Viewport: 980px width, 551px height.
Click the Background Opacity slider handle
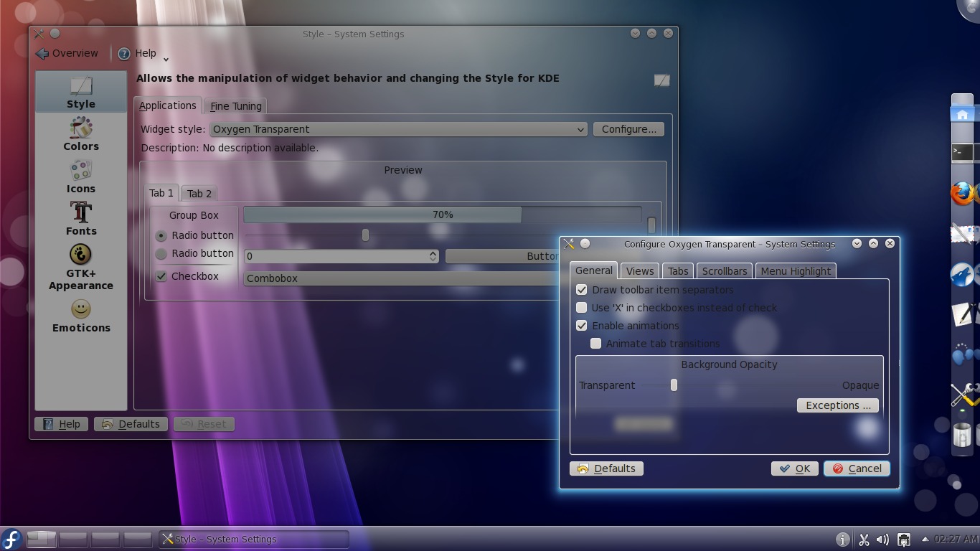click(x=674, y=385)
